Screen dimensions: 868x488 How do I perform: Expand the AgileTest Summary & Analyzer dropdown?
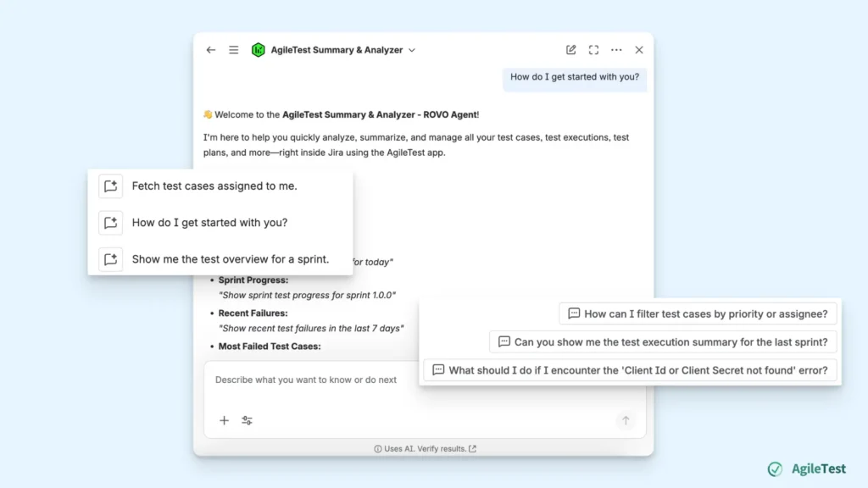pyautogui.click(x=412, y=50)
